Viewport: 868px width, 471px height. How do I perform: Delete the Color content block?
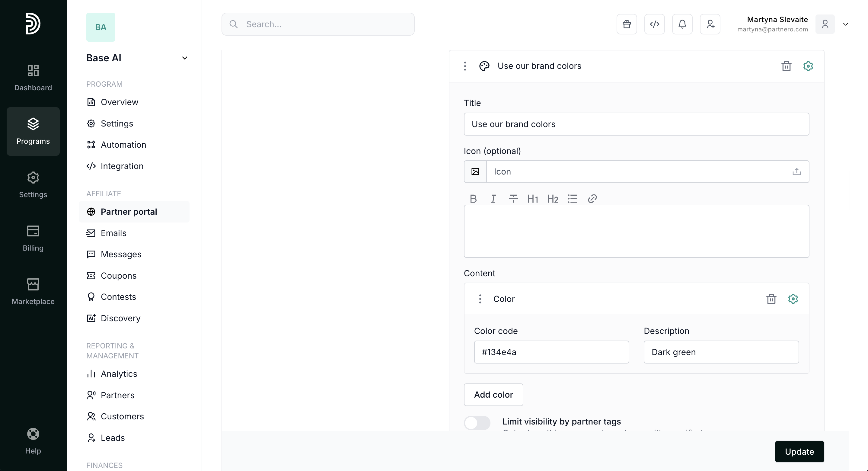pyautogui.click(x=771, y=299)
